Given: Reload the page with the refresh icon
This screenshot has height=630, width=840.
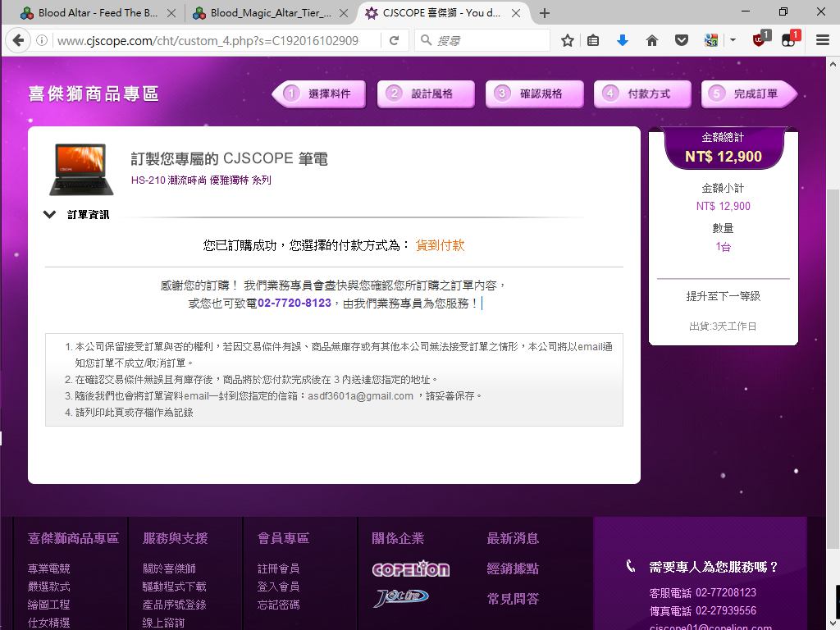Looking at the screenshot, I should [395, 40].
